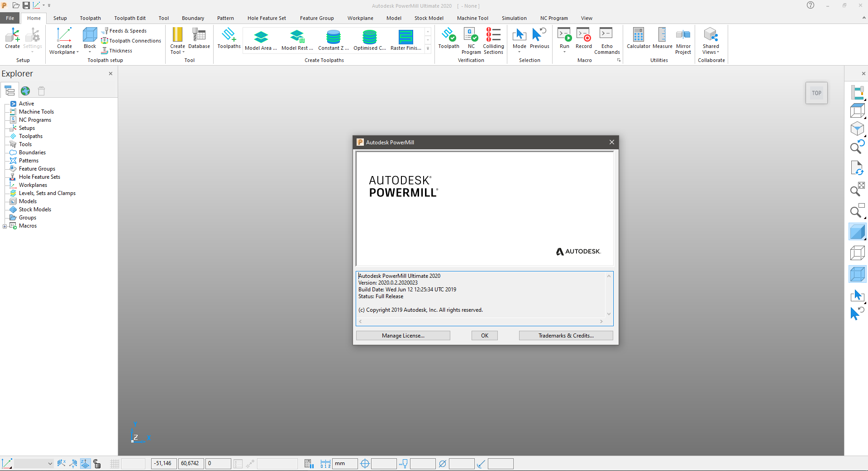Toggle Wireframe view mode
This screenshot has width=868, height=471.
857,253
